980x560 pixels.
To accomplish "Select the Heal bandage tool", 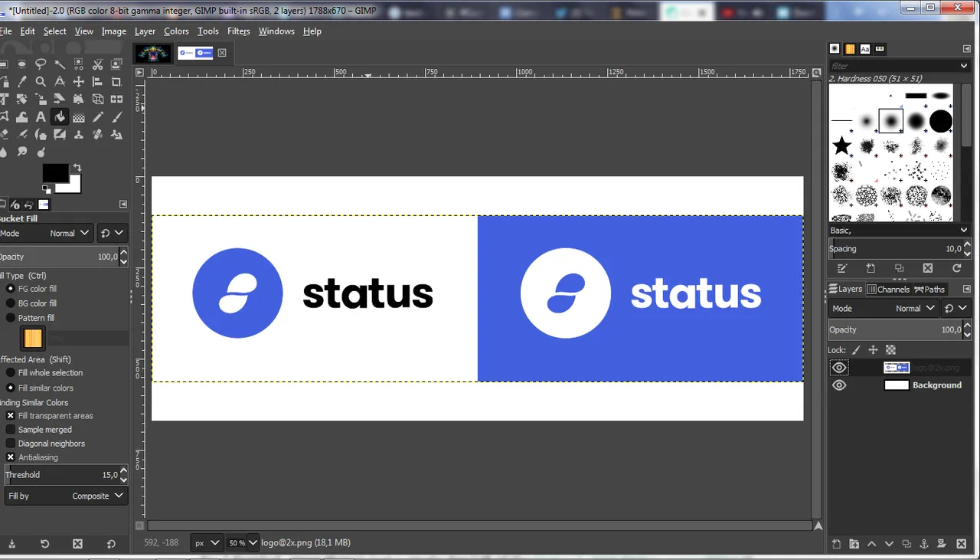I will point(98,134).
